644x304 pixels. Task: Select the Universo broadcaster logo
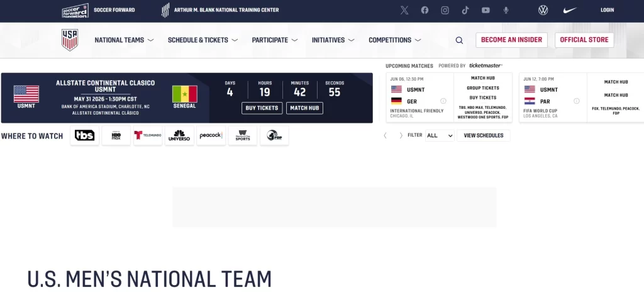[179, 135]
